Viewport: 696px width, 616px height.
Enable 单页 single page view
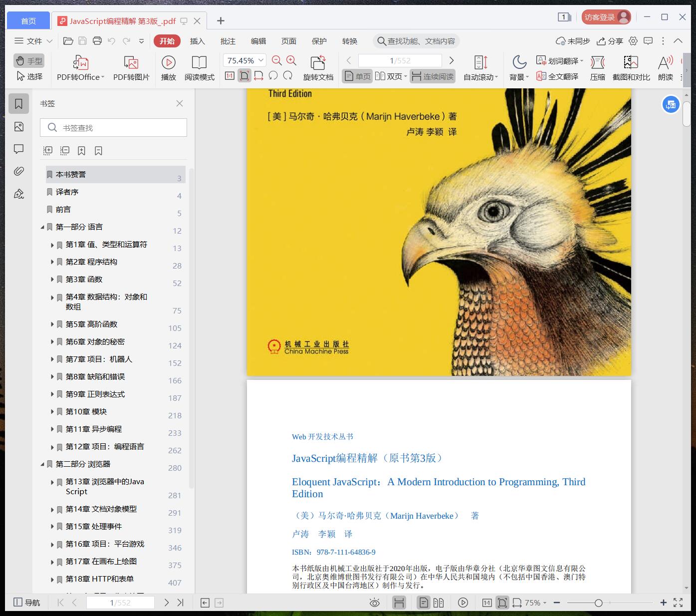[x=357, y=76]
